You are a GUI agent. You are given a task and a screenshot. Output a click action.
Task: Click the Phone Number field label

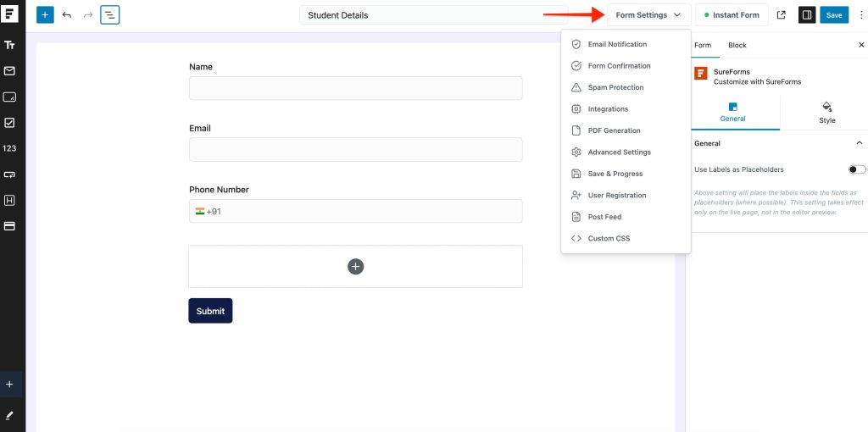pyautogui.click(x=219, y=190)
